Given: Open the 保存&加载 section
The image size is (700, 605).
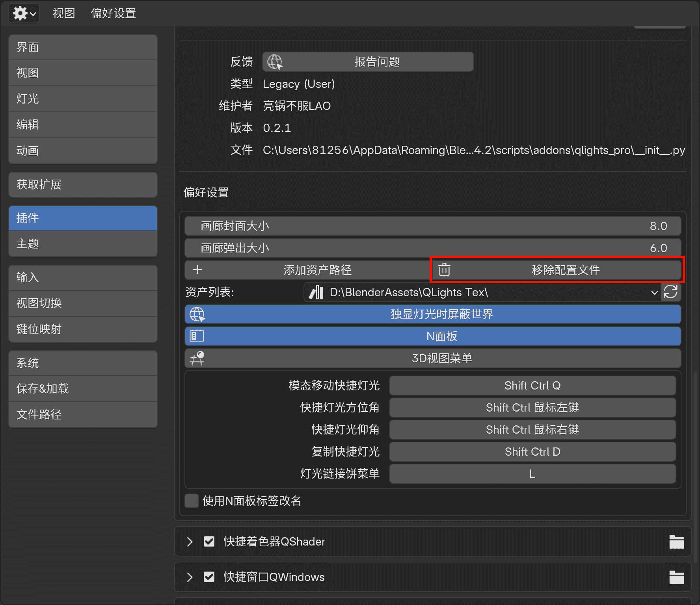Looking at the screenshot, I should click(x=83, y=389).
